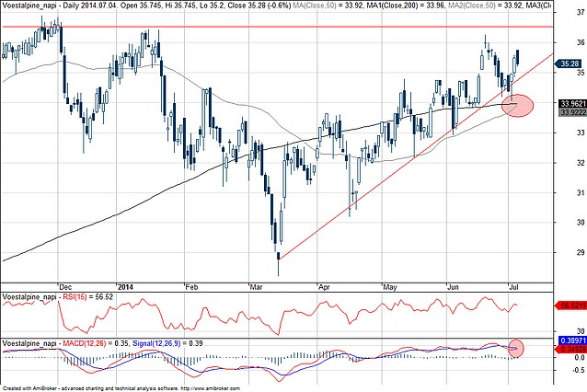Screen dimensions: 587x392
Task: Click the 35.28 last price label
Action: coord(570,63)
